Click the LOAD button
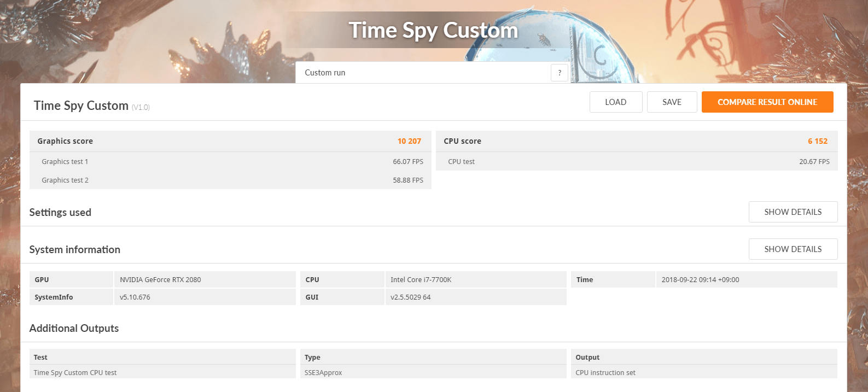The image size is (868, 392). [x=616, y=102]
